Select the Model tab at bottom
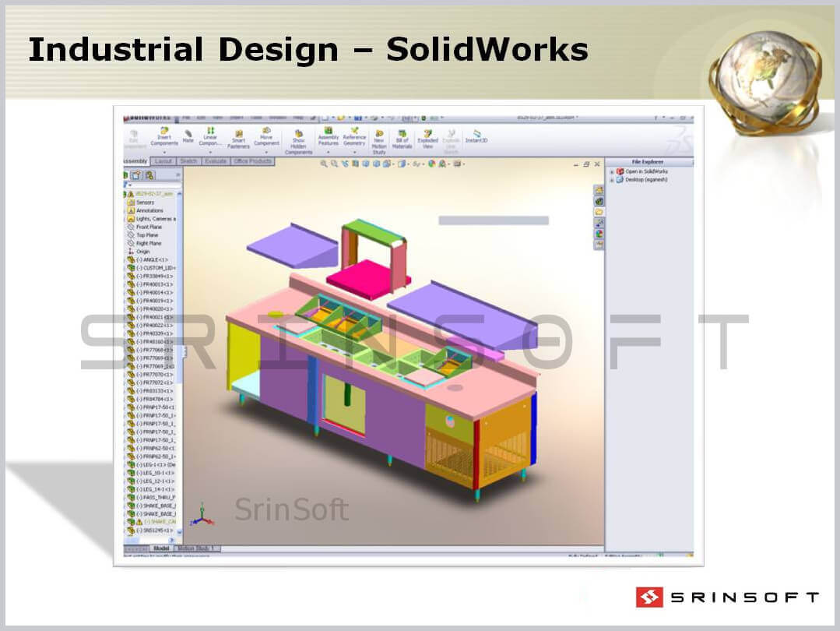Viewport: 840px width, 631px height. pos(161,548)
